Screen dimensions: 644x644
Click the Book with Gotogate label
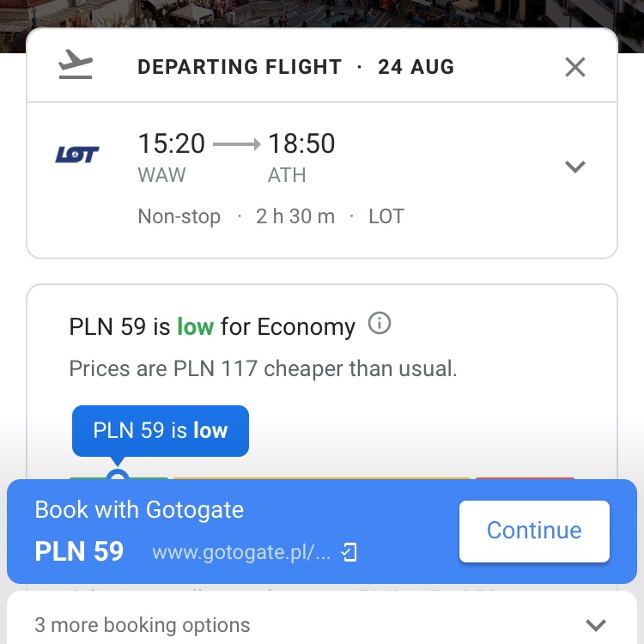139,510
